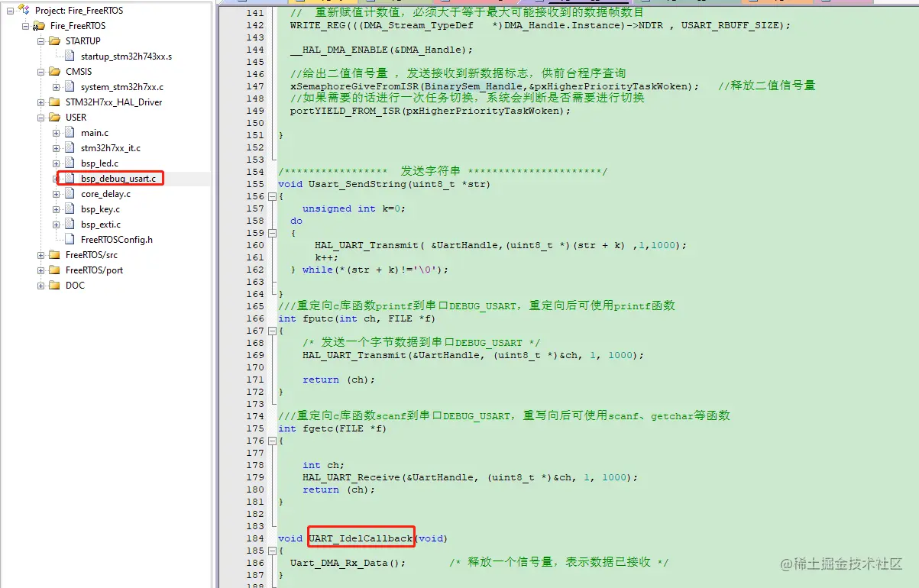Click the file icon beside core_delay.c
Image resolution: width=919 pixels, height=588 pixels.
point(70,193)
